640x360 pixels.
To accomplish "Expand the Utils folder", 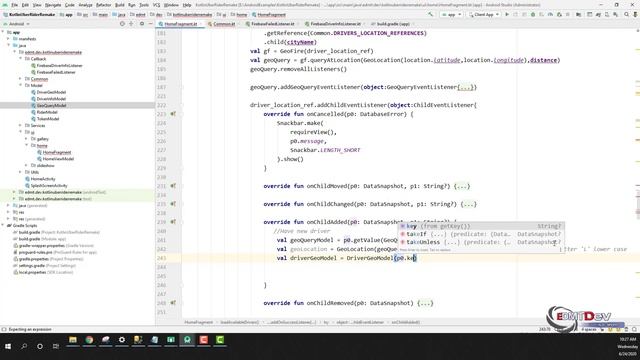I will coord(20,172).
